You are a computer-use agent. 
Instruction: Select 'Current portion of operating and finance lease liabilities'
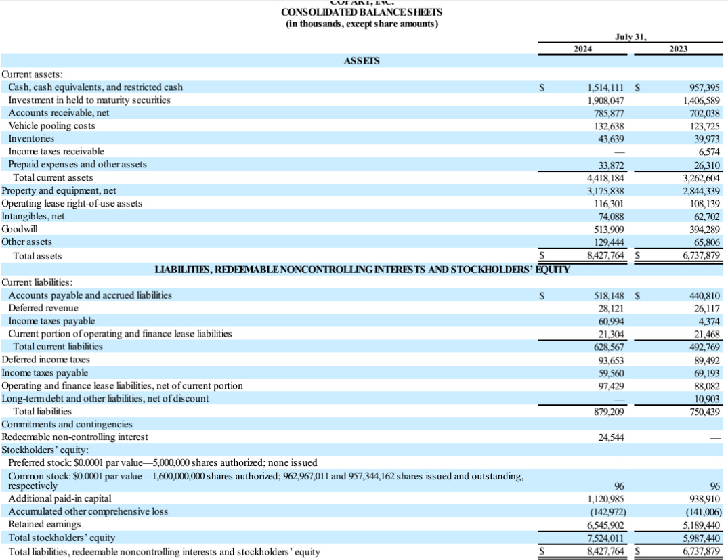pos(120,334)
